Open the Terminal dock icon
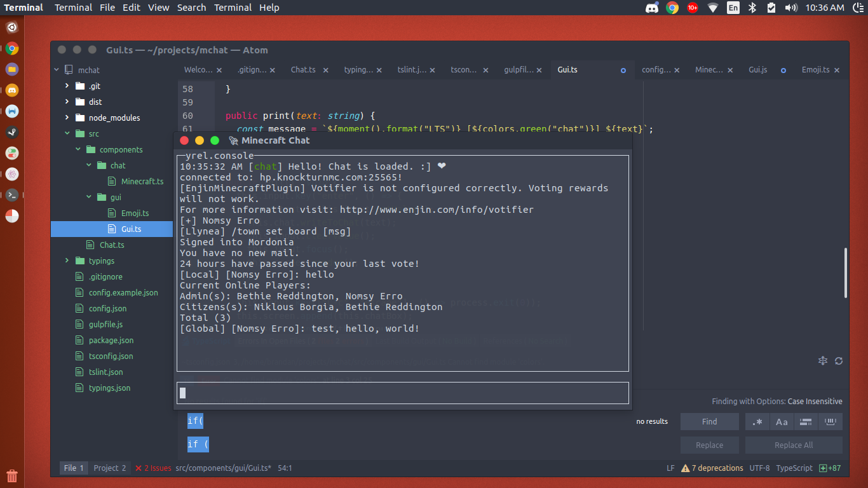This screenshot has height=488, width=868. click(x=12, y=195)
